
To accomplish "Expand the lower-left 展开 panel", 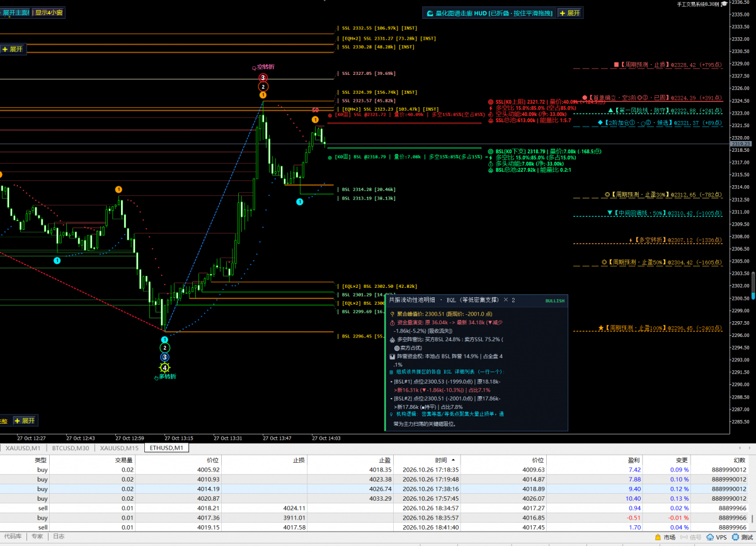I will point(25,420).
